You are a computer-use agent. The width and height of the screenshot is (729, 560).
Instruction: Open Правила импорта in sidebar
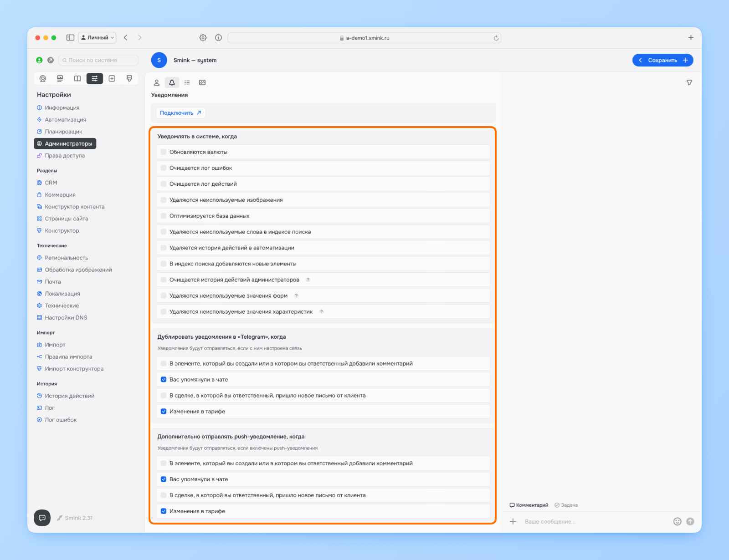click(x=68, y=357)
